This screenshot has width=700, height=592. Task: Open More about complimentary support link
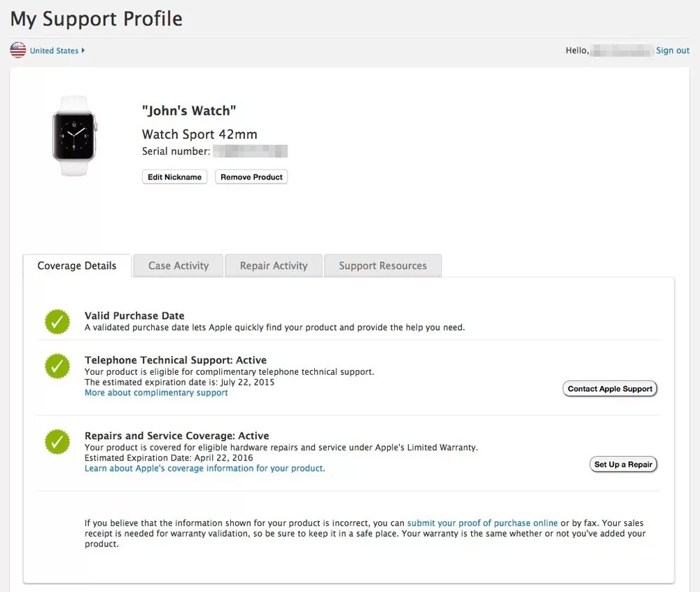[x=156, y=393]
